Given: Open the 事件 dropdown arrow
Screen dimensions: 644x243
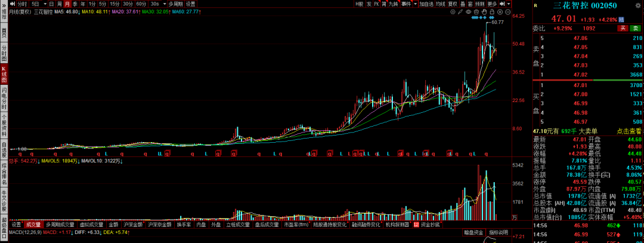Looking at the screenshot, I should (x=415, y=4).
